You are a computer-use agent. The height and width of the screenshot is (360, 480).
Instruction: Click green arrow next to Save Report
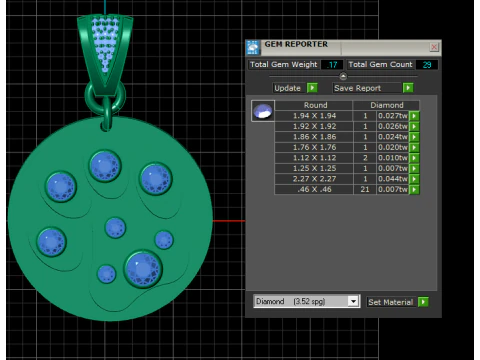tap(408, 88)
